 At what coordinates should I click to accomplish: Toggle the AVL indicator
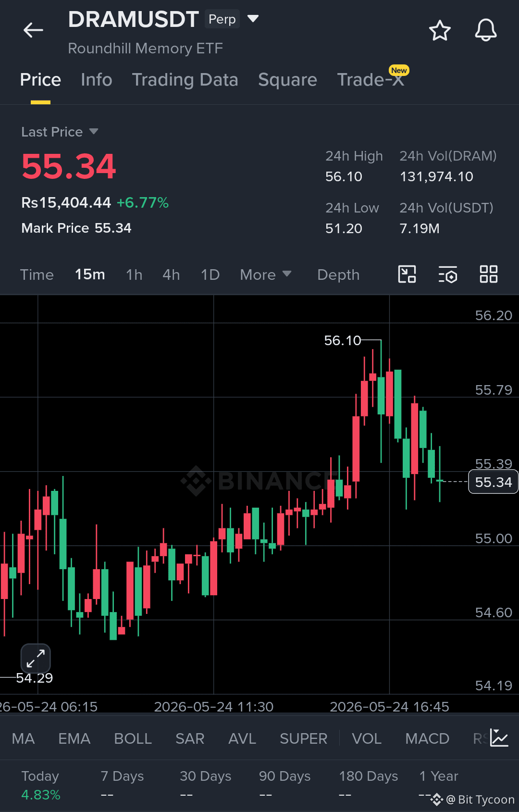pos(242,738)
